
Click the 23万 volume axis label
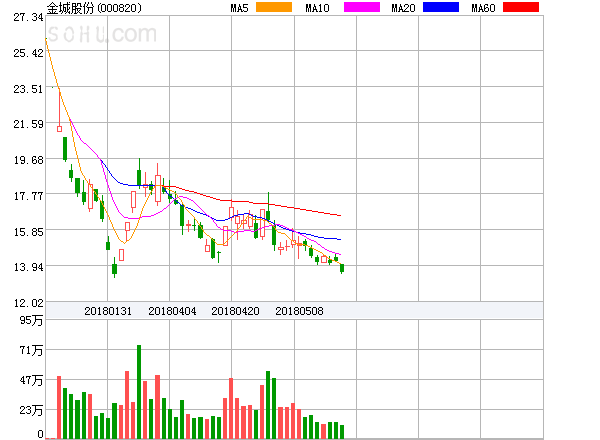tap(31, 410)
